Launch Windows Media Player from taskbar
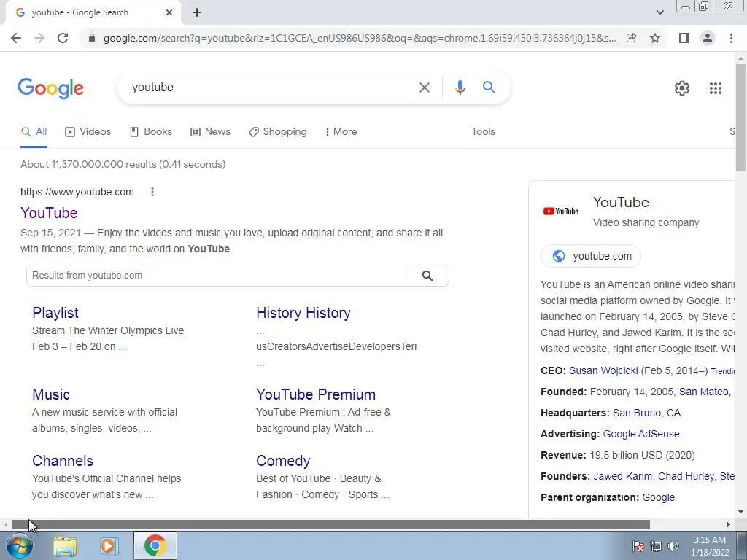Screen dimensions: 747x560 pos(108,546)
